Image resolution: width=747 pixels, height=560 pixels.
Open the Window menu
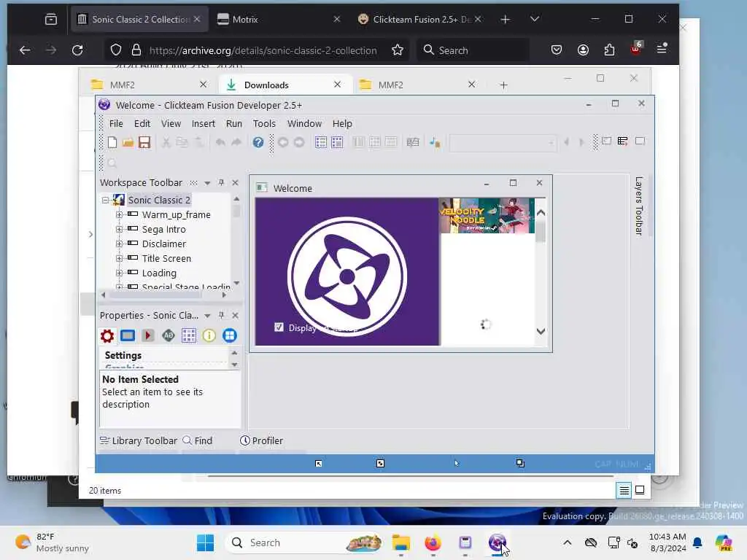(x=304, y=123)
